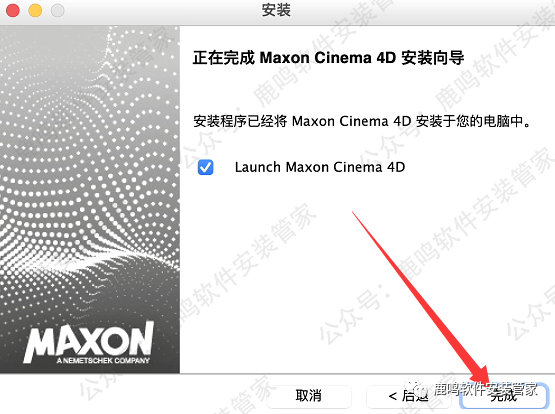
Task: Click the 安装 window title
Action: (x=276, y=10)
